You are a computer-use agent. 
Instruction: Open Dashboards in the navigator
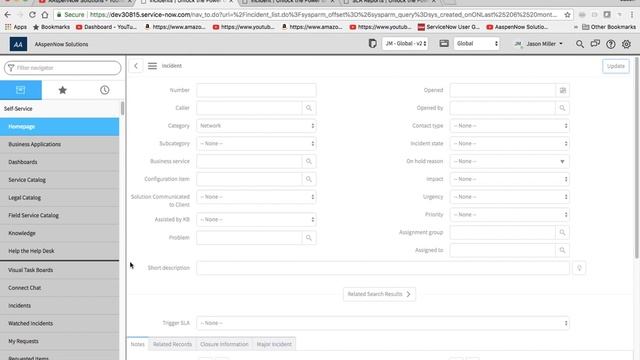(x=60, y=162)
